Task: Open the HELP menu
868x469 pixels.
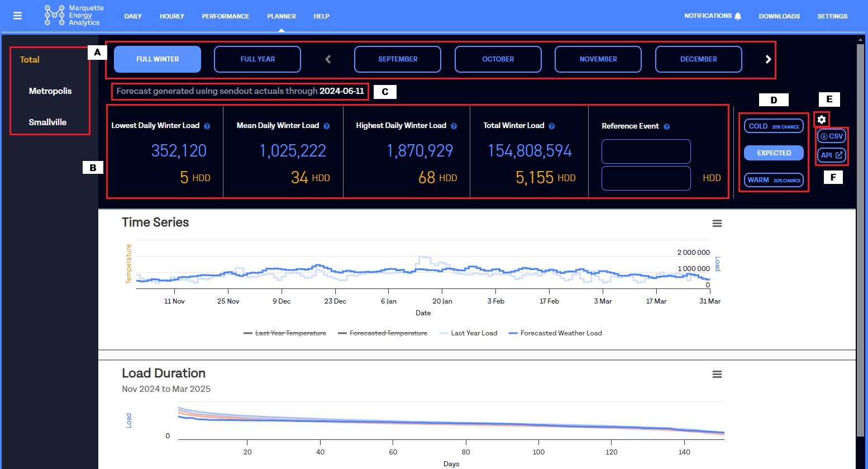Action: coord(321,16)
